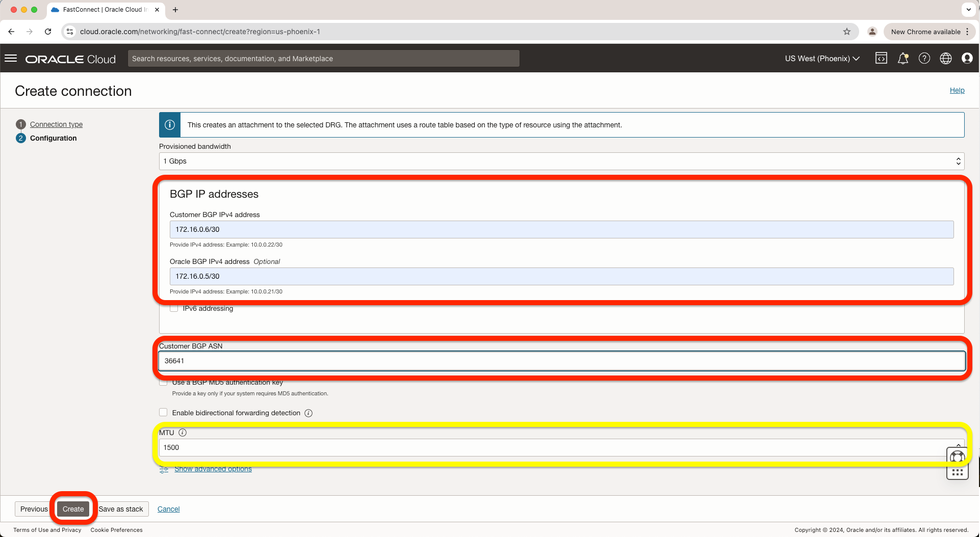Enable bidirectional forwarding detection checkbox

163,413
